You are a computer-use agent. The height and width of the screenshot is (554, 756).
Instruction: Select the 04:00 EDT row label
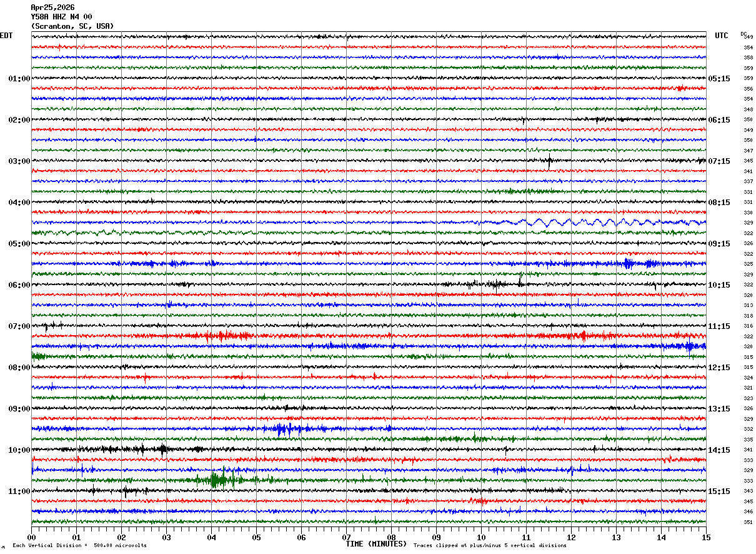tap(19, 203)
